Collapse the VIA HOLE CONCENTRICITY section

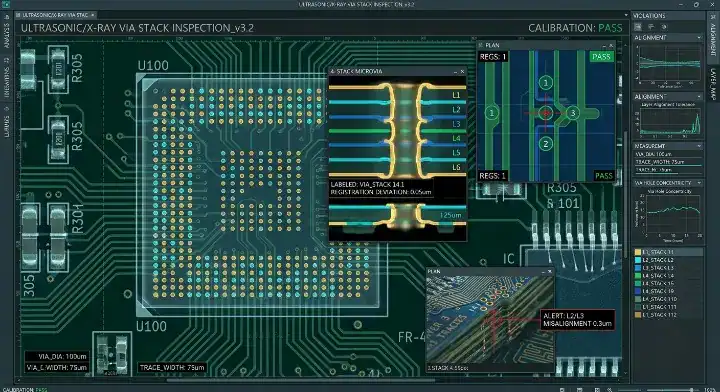(699, 183)
